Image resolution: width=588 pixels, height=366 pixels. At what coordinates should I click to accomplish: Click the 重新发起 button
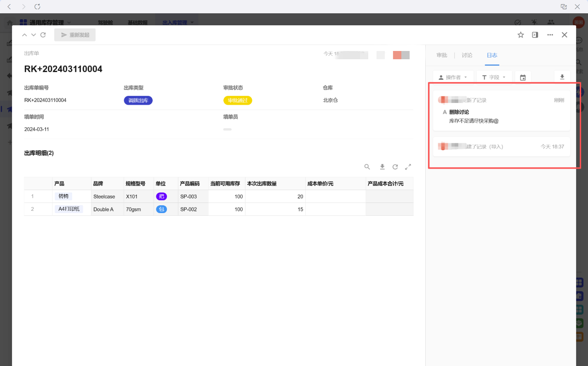[x=75, y=35]
